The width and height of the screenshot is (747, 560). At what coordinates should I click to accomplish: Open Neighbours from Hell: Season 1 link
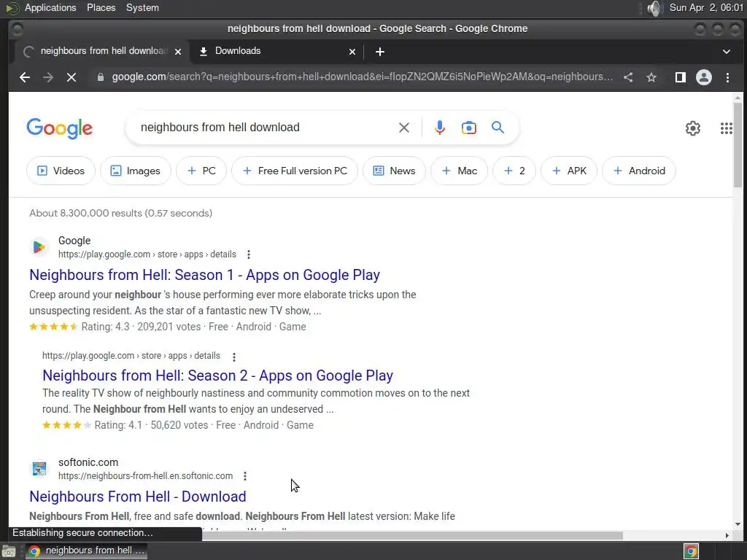coord(205,275)
